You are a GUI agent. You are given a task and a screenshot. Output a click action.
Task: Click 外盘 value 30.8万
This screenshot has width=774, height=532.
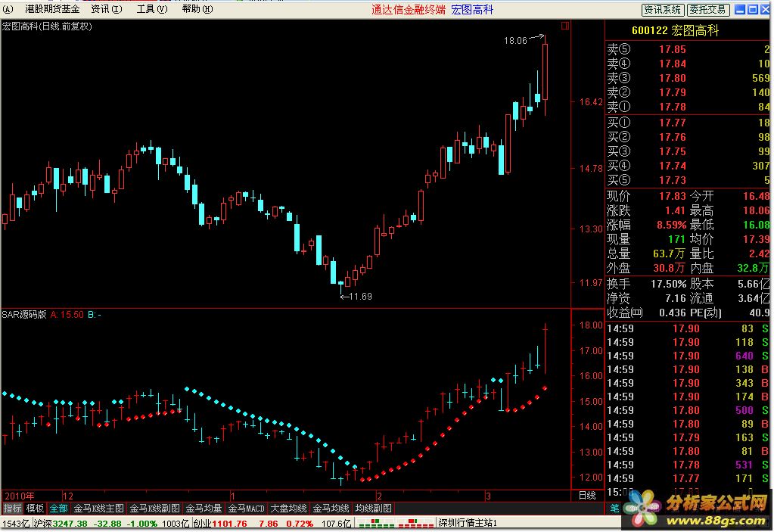(670, 268)
